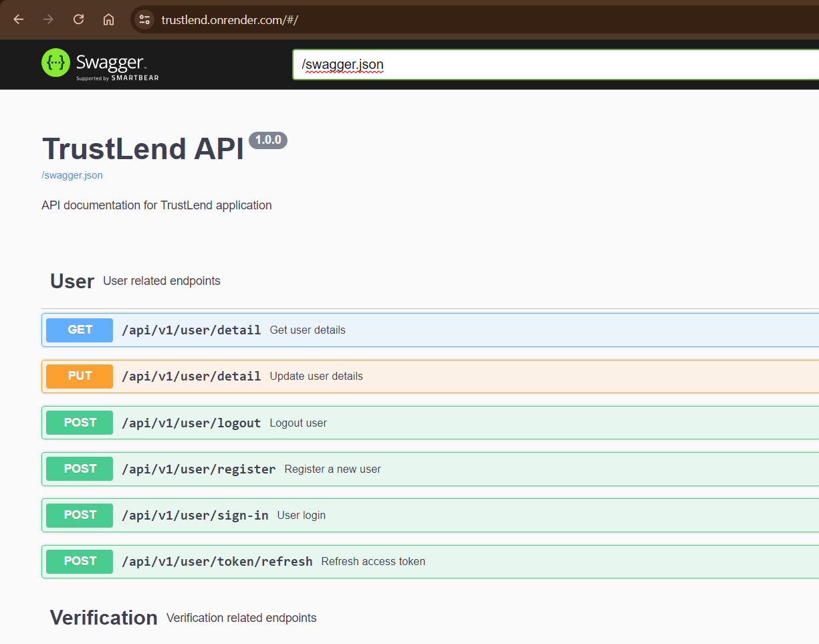819x644 pixels.
Task: Click the Swagger logo
Action: coord(100,64)
